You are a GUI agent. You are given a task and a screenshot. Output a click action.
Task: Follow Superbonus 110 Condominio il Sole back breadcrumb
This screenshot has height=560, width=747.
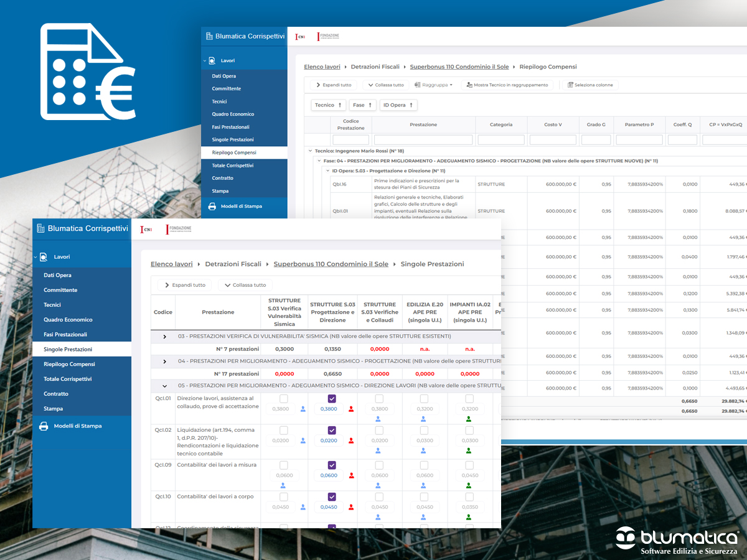pos(459,67)
